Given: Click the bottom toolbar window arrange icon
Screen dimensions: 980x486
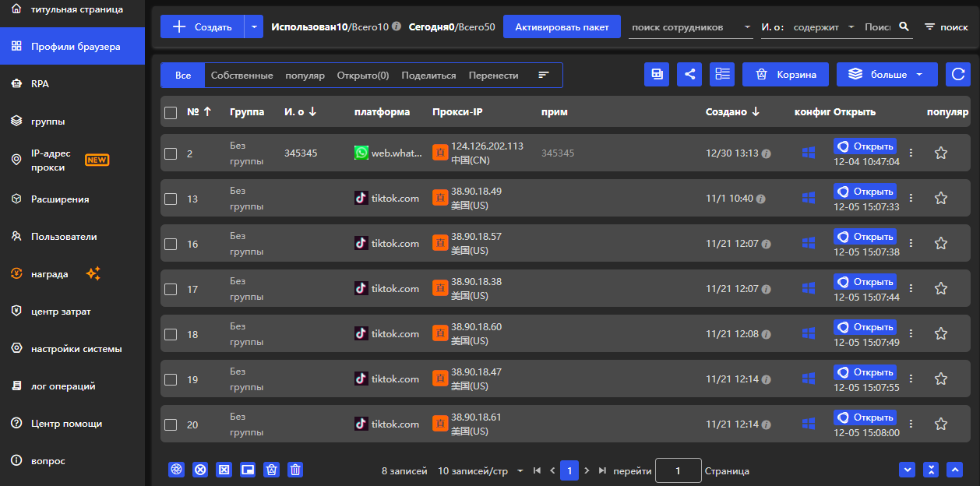Looking at the screenshot, I should pos(248,470).
